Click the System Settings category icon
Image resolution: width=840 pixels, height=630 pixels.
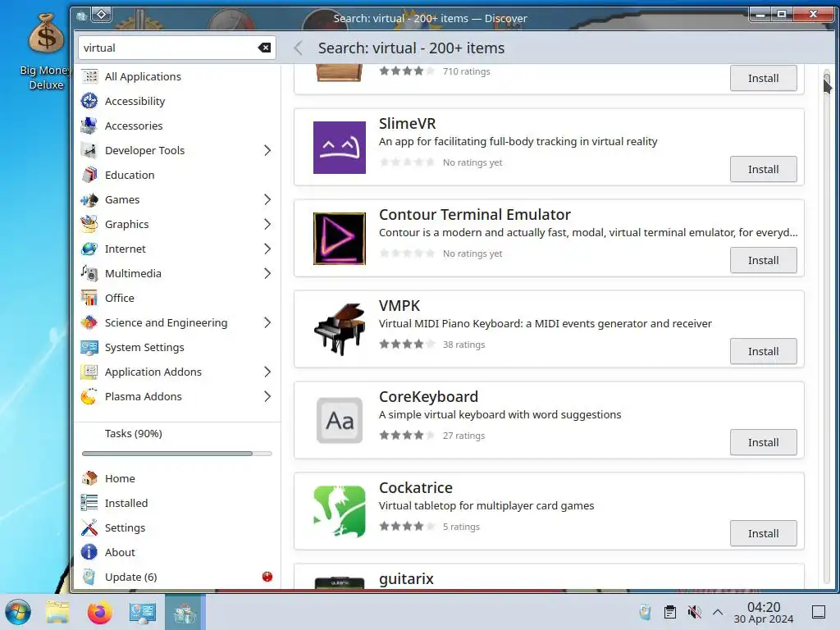coord(89,348)
